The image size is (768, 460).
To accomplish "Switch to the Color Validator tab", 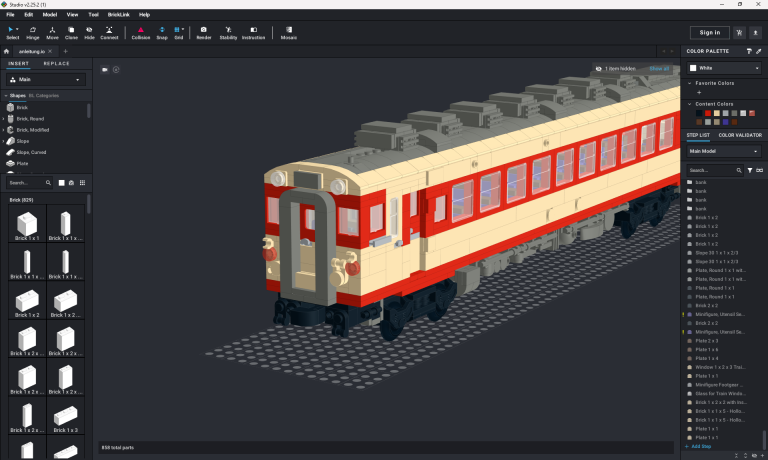I will tap(740, 135).
